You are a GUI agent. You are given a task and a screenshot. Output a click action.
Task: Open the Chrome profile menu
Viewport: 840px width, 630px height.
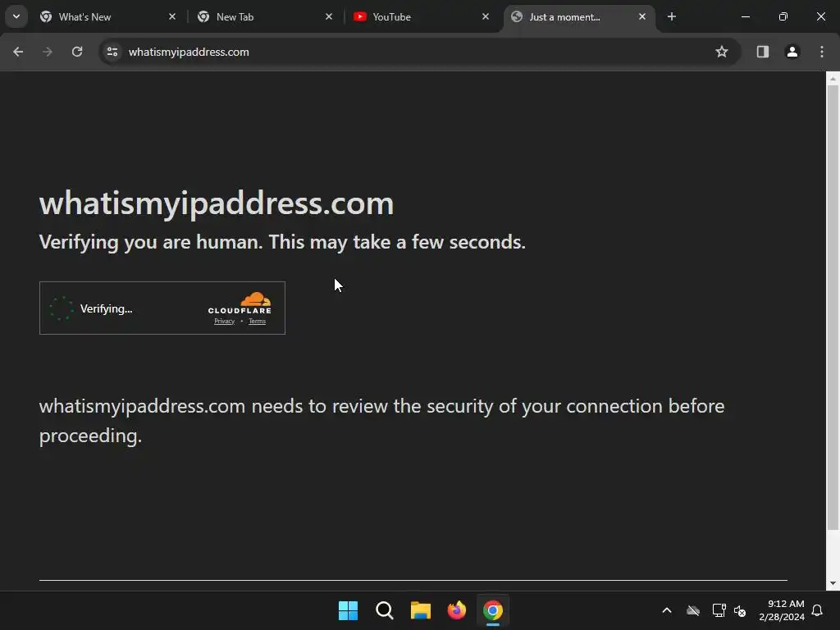point(792,52)
